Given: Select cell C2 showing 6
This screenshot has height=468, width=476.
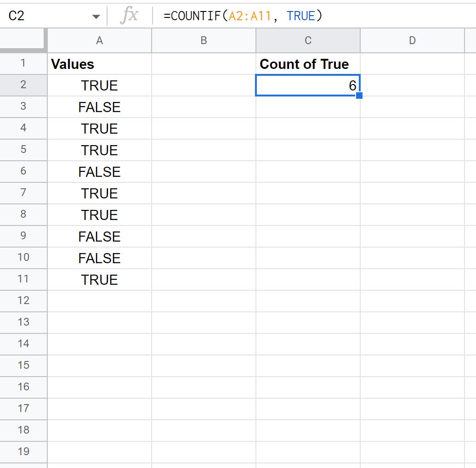Looking at the screenshot, I should pyautogui.click(x=308, y=85).
